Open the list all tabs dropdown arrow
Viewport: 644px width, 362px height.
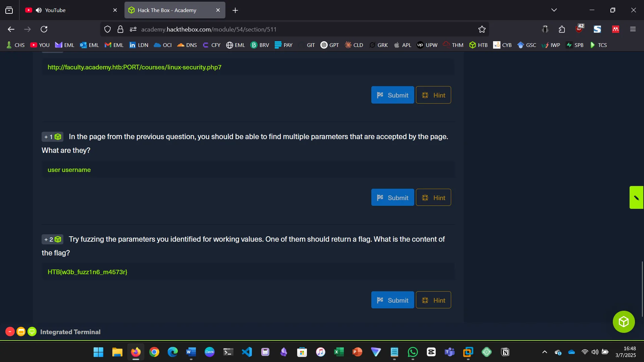pyautogui.click(x=554, y=10)
